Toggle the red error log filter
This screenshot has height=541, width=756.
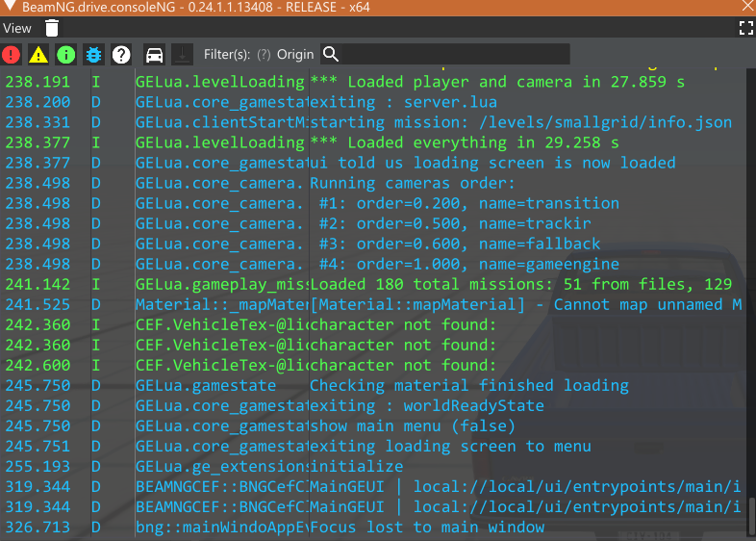coord(11,55)
